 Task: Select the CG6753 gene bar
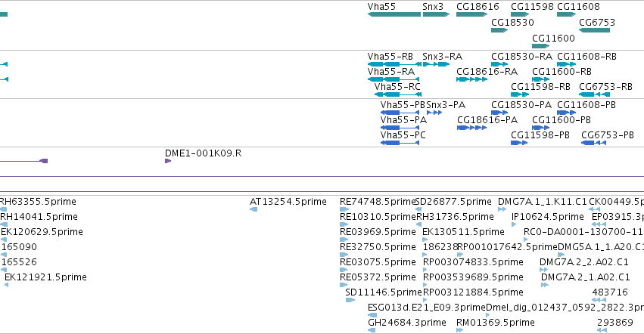pos(594,30)
